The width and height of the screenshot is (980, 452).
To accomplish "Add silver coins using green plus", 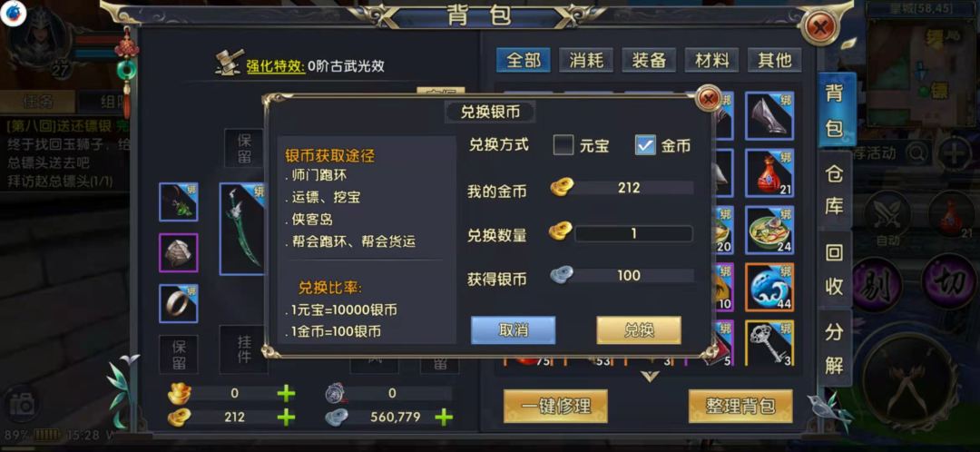I will (443, 417).
